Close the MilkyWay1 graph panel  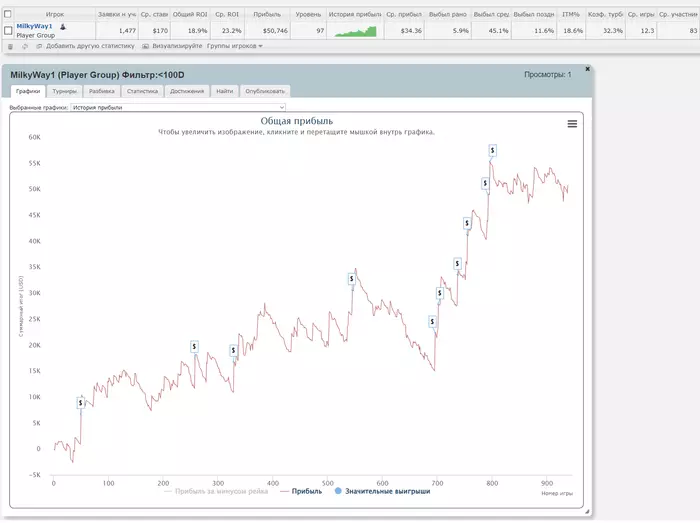[588, 69]
